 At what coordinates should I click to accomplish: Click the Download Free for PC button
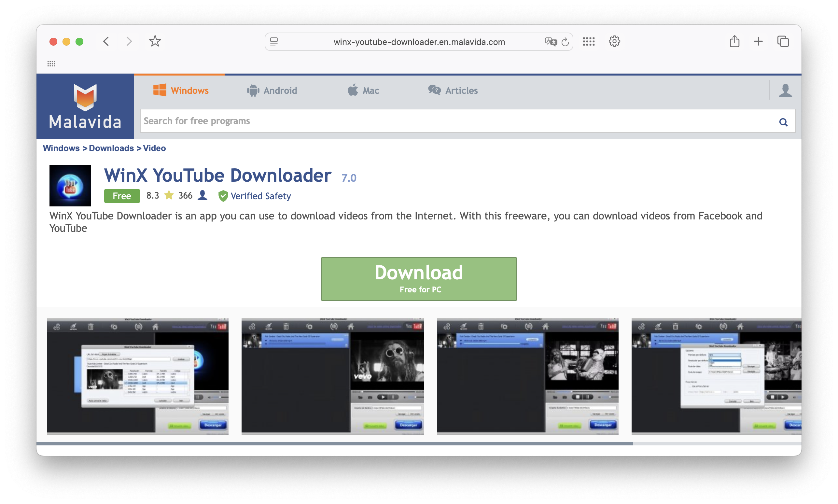click(419, 279)
